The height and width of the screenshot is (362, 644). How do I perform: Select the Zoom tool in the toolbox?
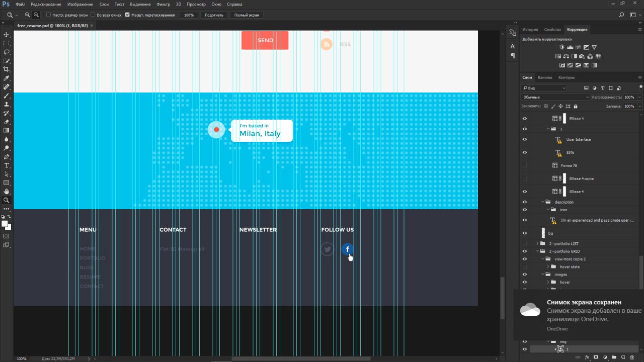7,200
